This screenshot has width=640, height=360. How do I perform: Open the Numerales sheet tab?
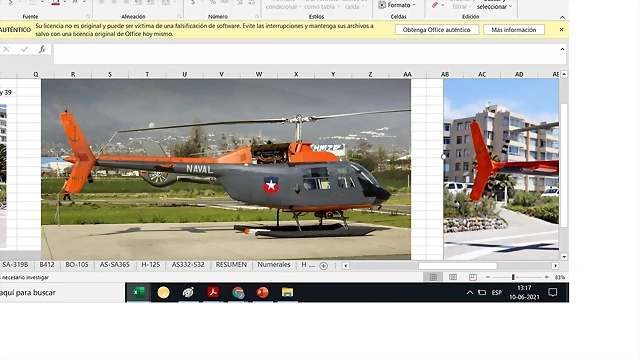274,264
